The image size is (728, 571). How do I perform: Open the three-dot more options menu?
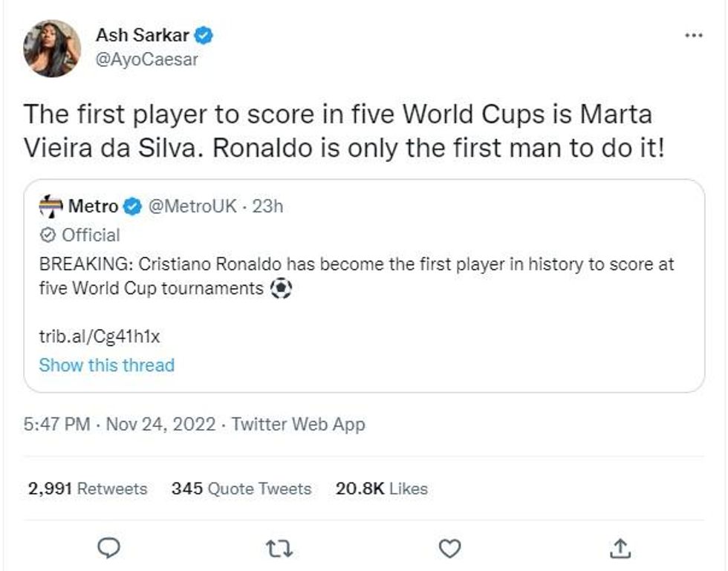[692, 36]
